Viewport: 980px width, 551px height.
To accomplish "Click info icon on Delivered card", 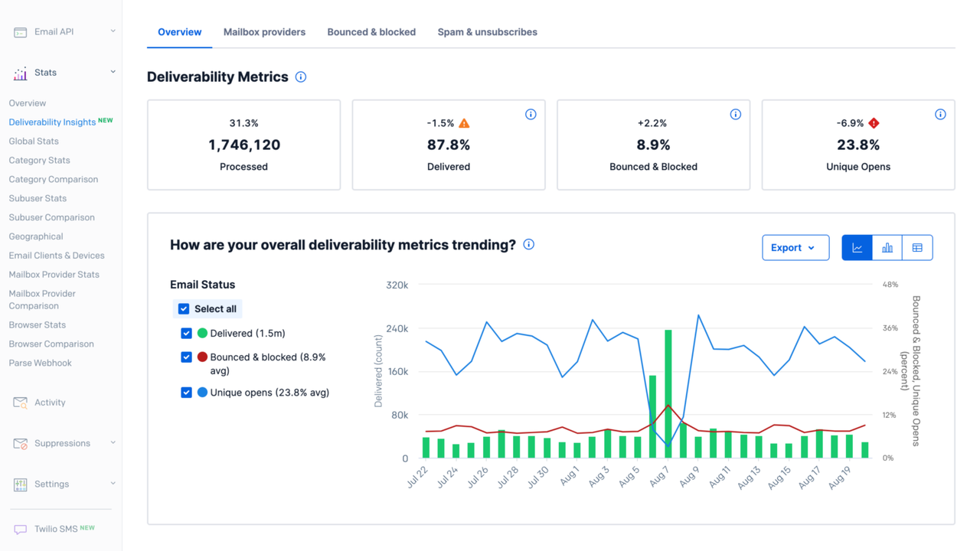I will click(531, 115).
